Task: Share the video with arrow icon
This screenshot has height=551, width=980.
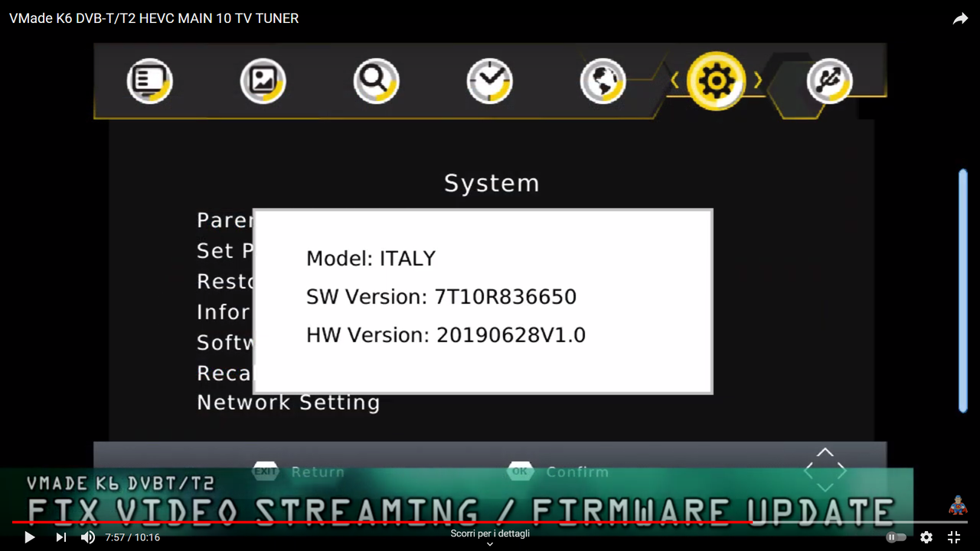Action: (x=960, y=19)
